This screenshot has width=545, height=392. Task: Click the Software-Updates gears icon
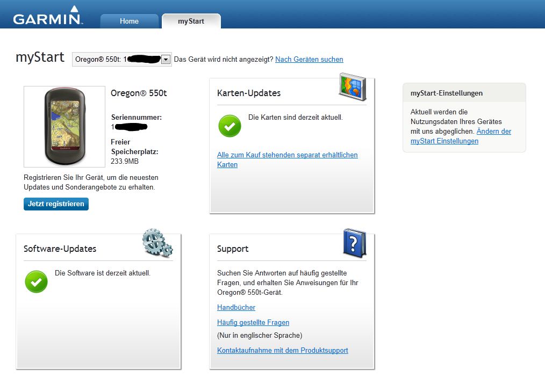pyautogui.click(x=157, y=243)
